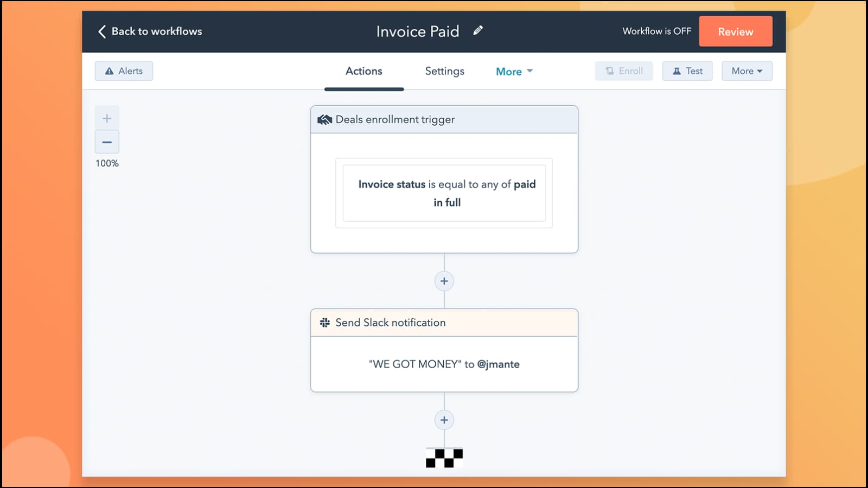Click the Test button
This screenshot has height=488, width=868.
(687, 70)
